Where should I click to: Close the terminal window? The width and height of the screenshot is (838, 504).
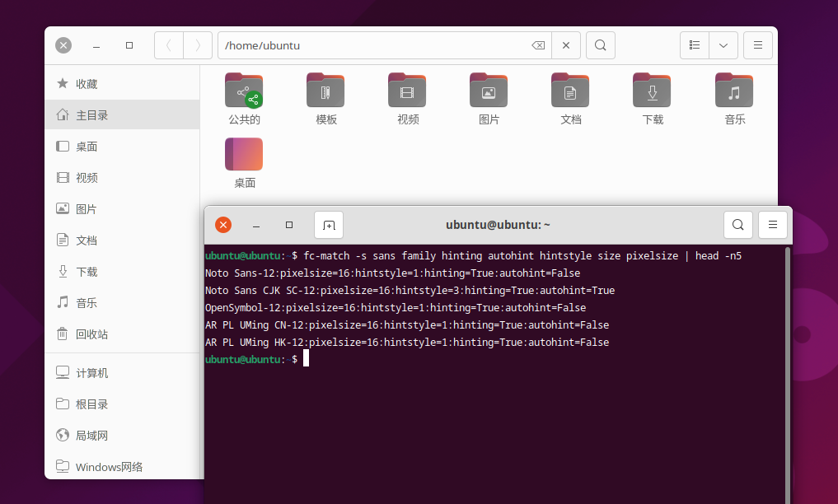(x=223, y=225)
